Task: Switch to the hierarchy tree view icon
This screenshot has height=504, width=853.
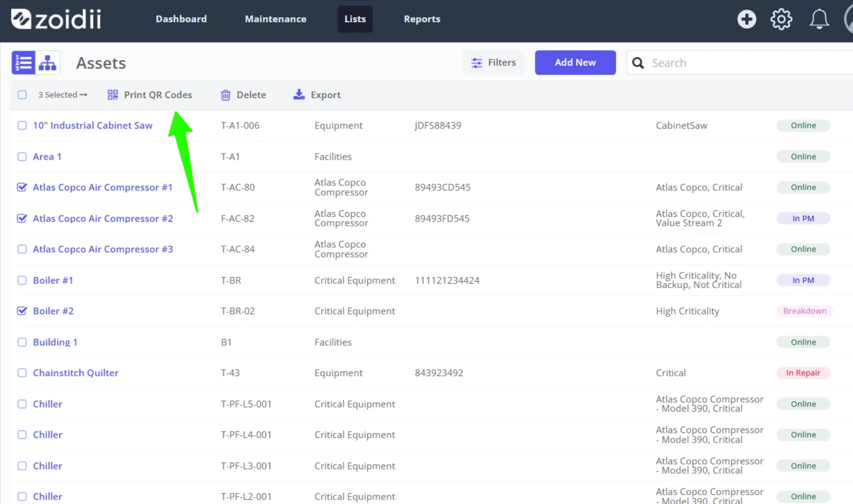Action: pos(48,62)
